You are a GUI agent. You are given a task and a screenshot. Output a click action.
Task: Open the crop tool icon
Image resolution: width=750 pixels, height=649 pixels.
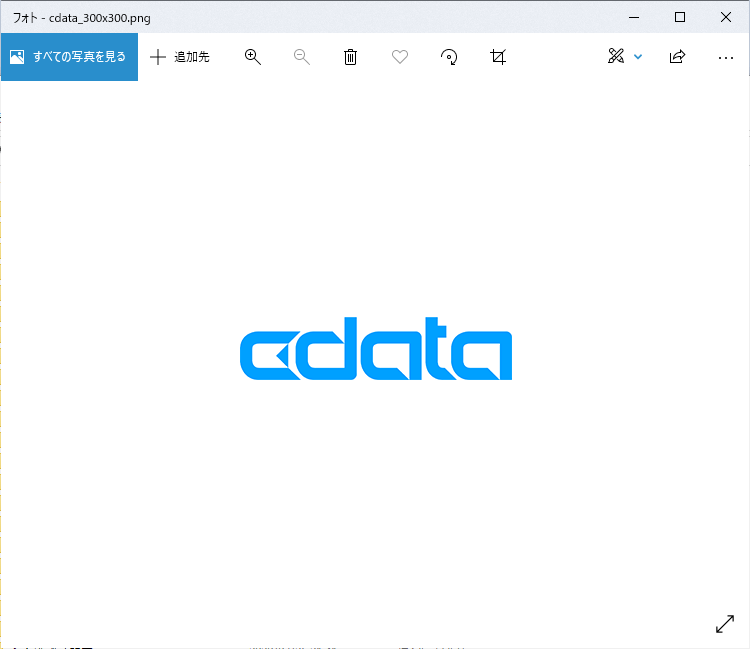pyautogui.click(x=498, y=57)
